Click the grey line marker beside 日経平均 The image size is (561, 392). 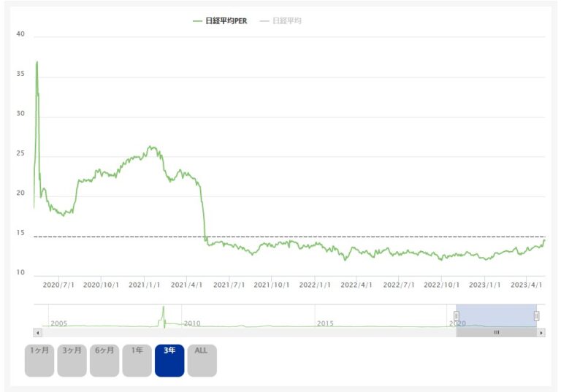click(264, 21)
